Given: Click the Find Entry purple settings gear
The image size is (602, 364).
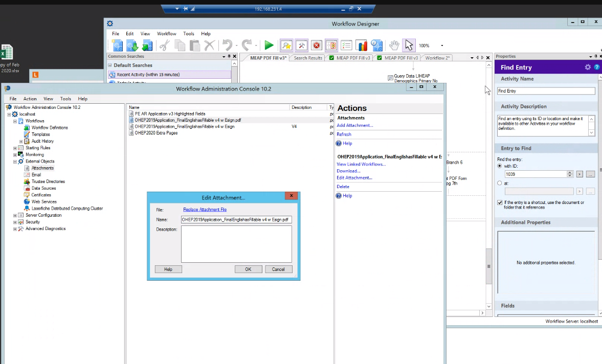Looking at the screenshot, I should 588,67.
